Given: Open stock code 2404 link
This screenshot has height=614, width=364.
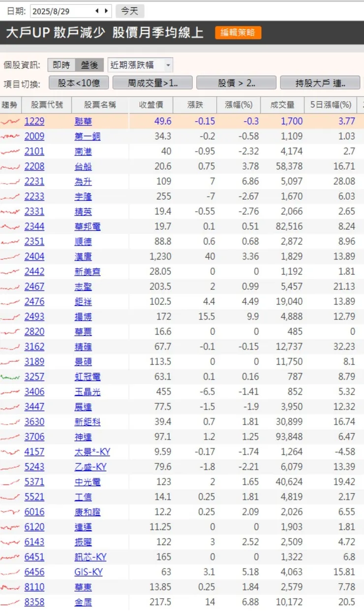Looking at the screenshot, I should (34, 257).
